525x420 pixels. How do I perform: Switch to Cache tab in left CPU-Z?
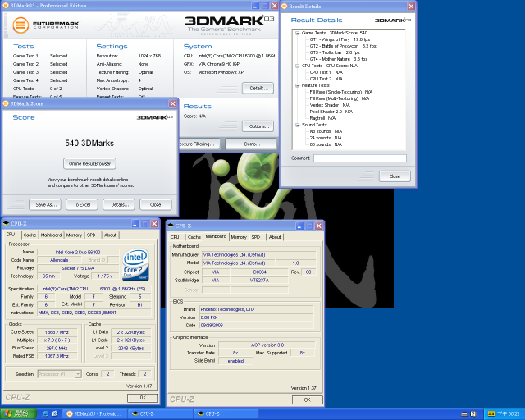pyautogui.click(x=30, y=235)
